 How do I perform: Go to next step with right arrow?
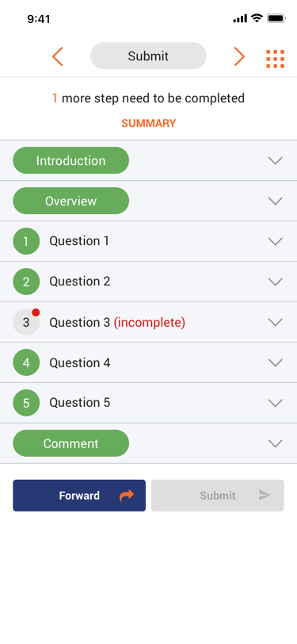(239, 56)
